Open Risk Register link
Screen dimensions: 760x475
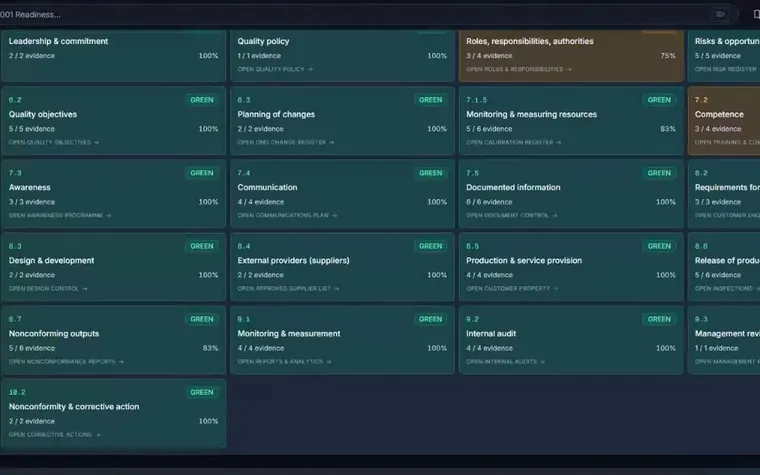point(727,69)
